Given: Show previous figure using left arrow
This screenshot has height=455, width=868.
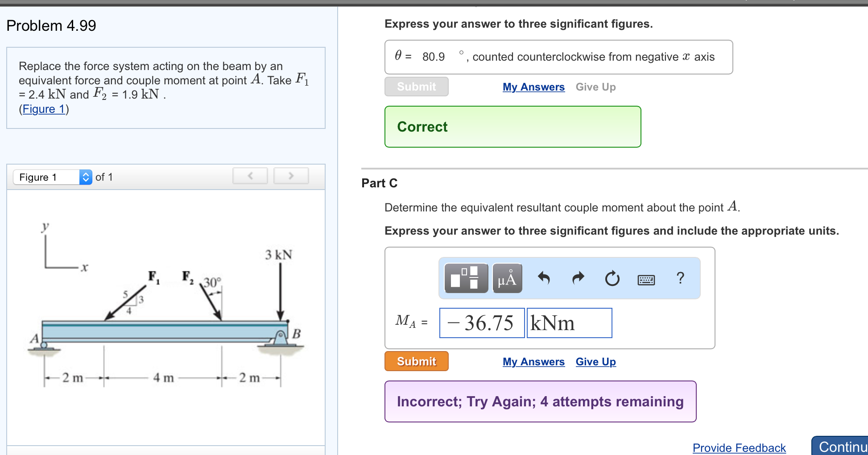Looking at the screenshot, I should coord(250,176).
